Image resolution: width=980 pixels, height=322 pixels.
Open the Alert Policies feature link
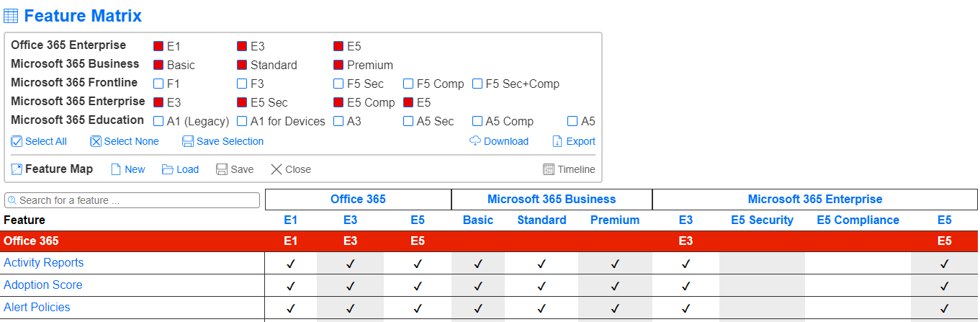coord(37,308)
